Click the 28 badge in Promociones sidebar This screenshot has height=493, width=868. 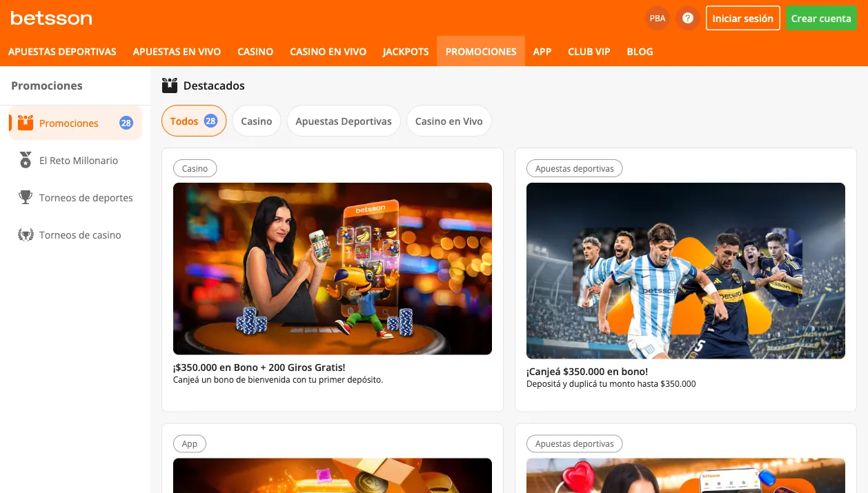click(x=126, y=123)
